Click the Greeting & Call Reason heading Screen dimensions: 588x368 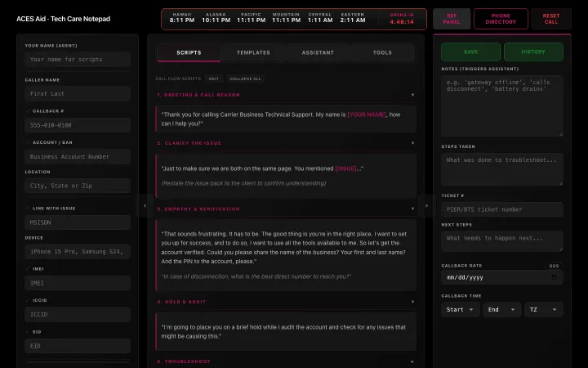(198, 95)
